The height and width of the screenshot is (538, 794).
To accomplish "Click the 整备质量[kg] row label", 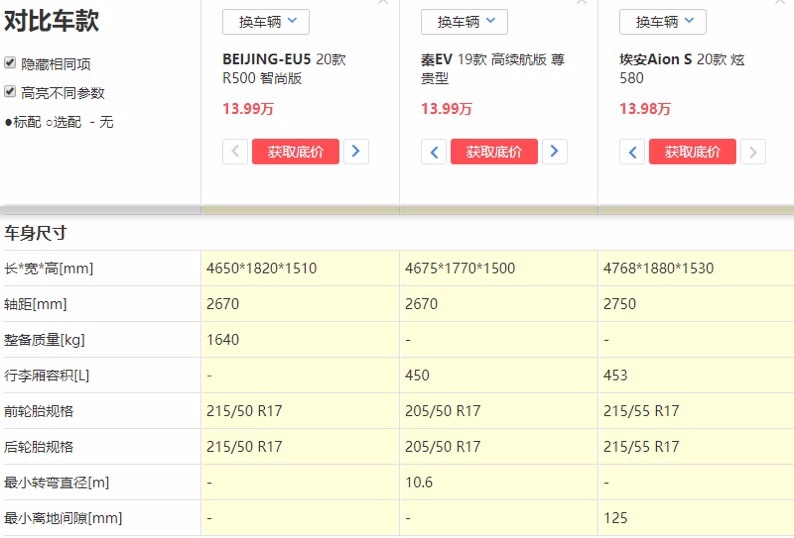I will (45, 339).
